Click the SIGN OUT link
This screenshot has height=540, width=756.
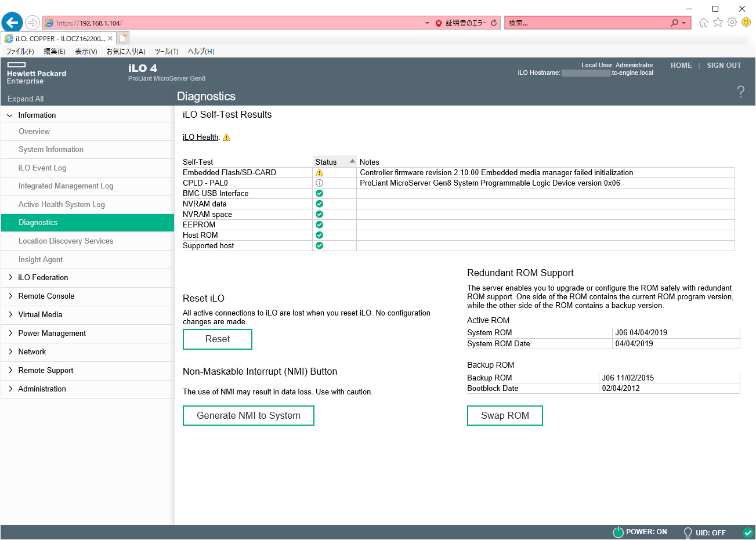click(x=724, y=66)
